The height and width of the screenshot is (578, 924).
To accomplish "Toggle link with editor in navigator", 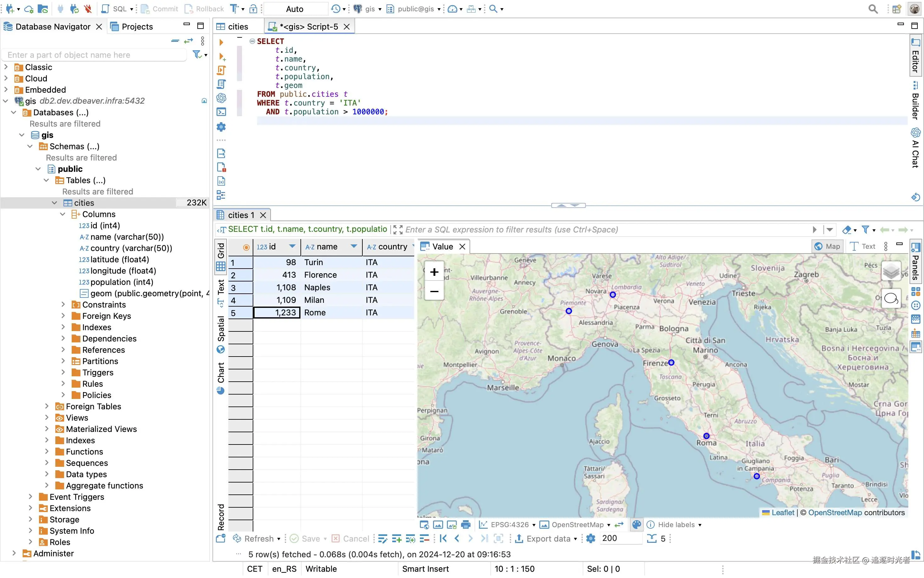I will click(x=189, y=41).
